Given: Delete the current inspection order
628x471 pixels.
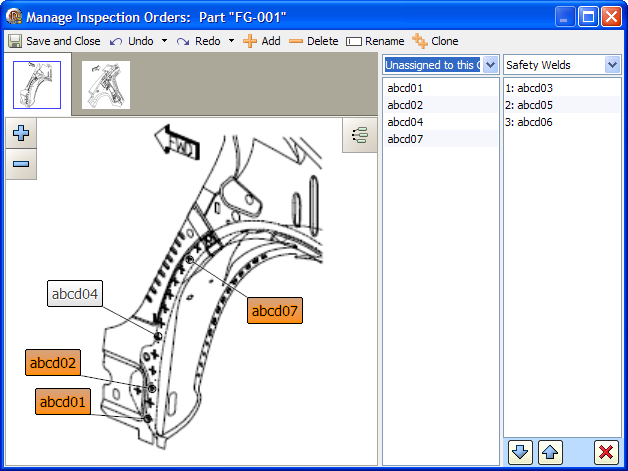Looking at the screenshot, I should 314,41.
